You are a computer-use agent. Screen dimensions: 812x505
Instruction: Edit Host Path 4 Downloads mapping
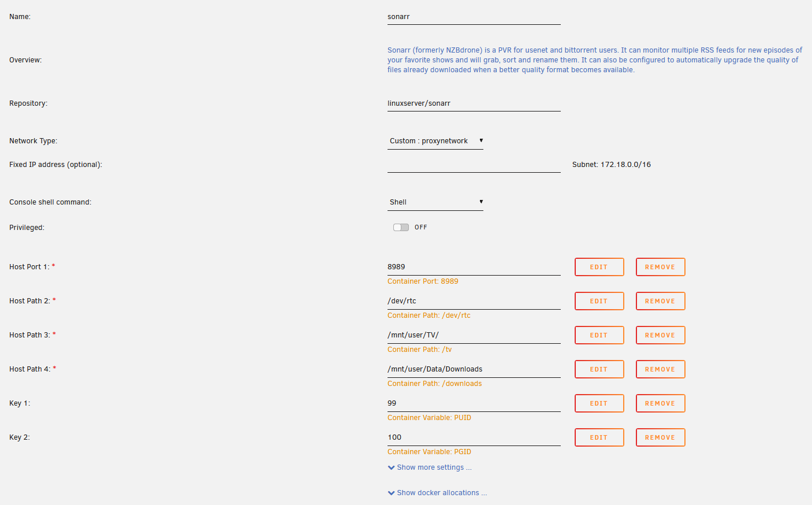coord(599,369)
